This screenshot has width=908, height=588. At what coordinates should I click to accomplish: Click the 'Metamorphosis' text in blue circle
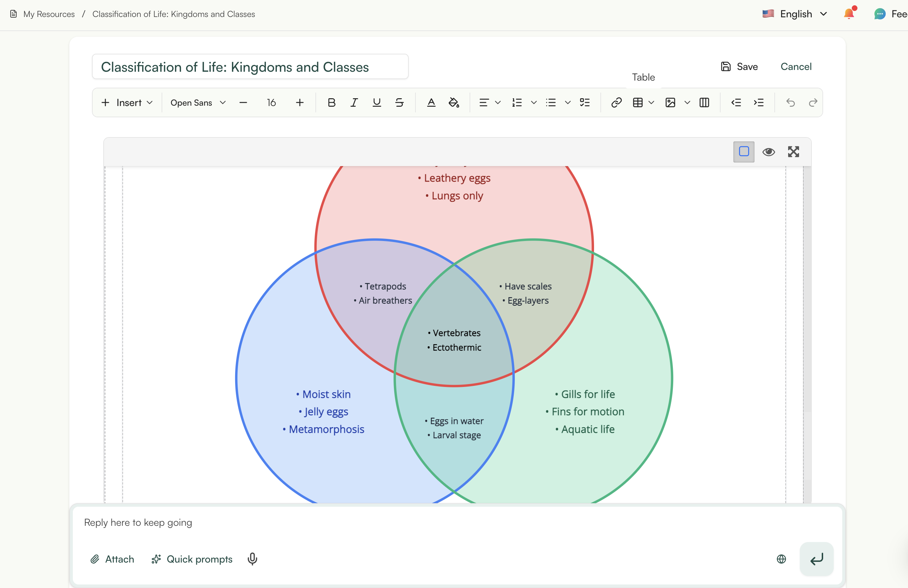(326, 429)
